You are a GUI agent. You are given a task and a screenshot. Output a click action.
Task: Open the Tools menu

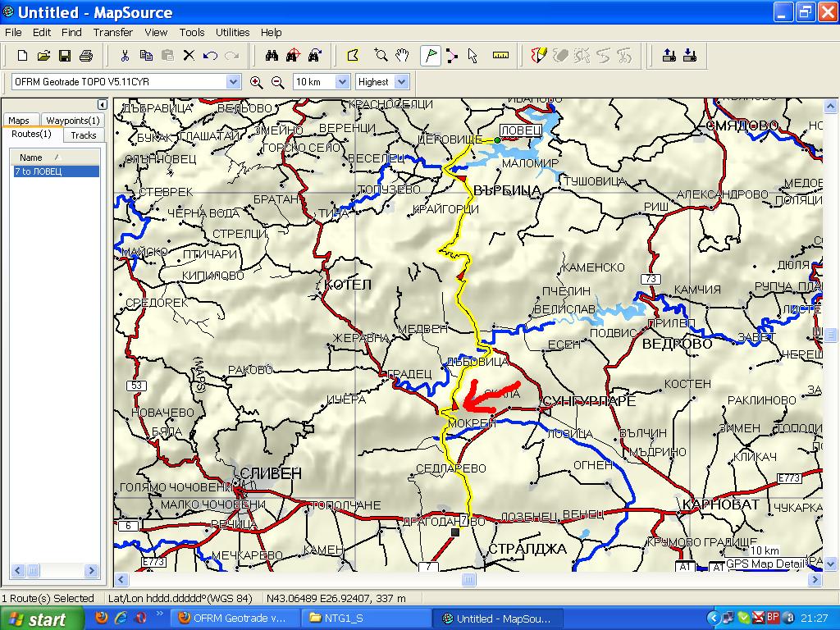[x=192, y=32]
